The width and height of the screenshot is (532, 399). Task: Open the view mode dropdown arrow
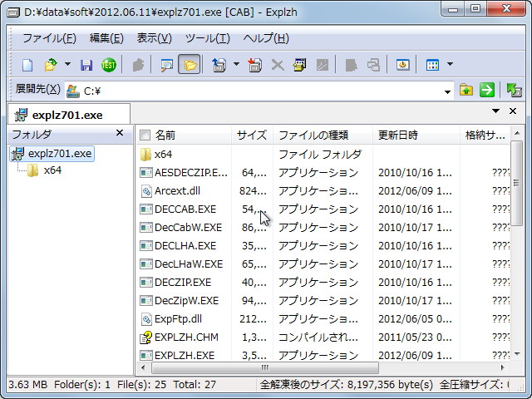click(x=451, y=64)
